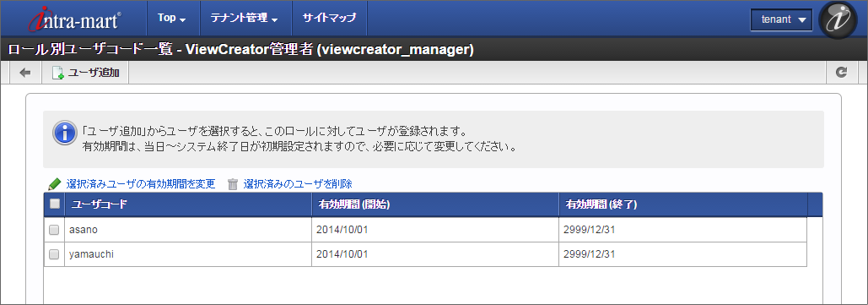Click the trash can icon for deleting users
This screenshot has height=305, width=868.
(x=233, y=184)
